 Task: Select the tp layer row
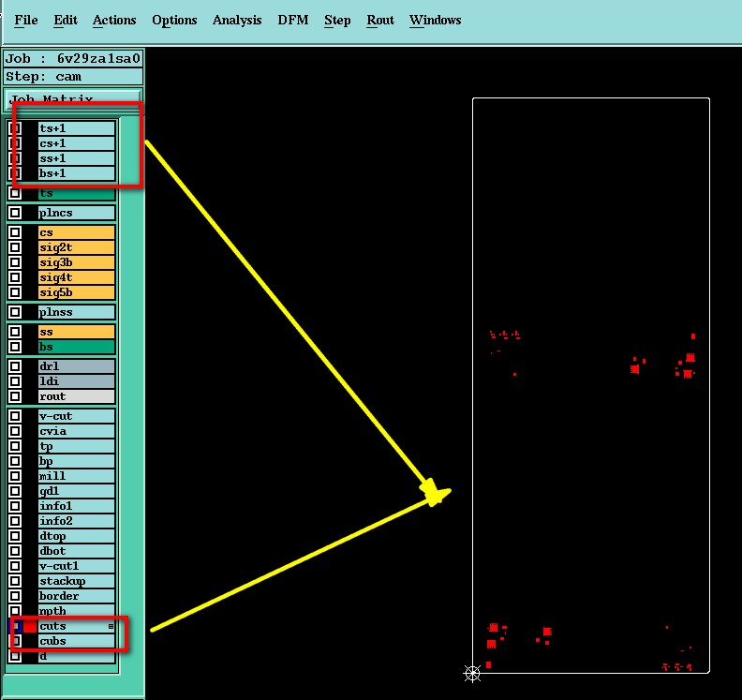coord(77,446)
